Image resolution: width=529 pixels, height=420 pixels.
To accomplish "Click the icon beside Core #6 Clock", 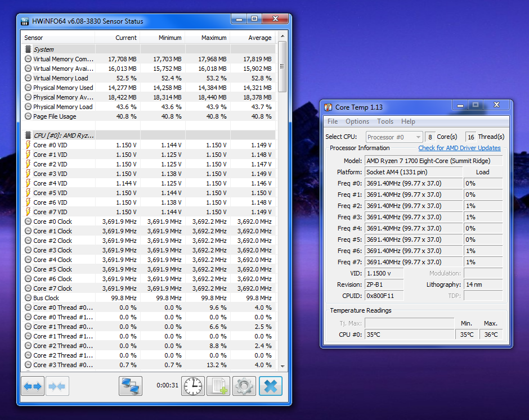I will pos(28,279).
